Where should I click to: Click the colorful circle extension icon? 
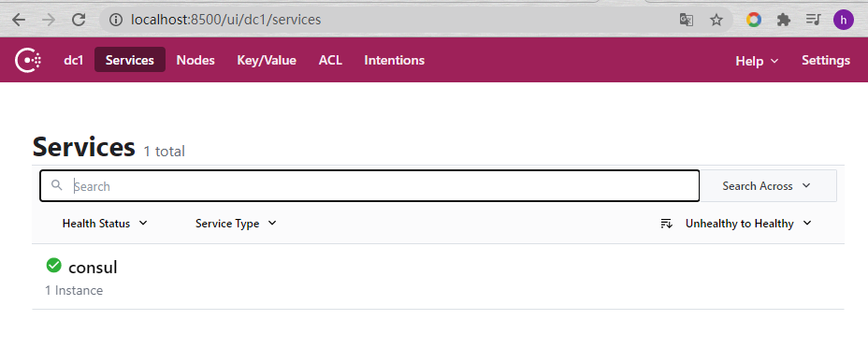[753, 20]
